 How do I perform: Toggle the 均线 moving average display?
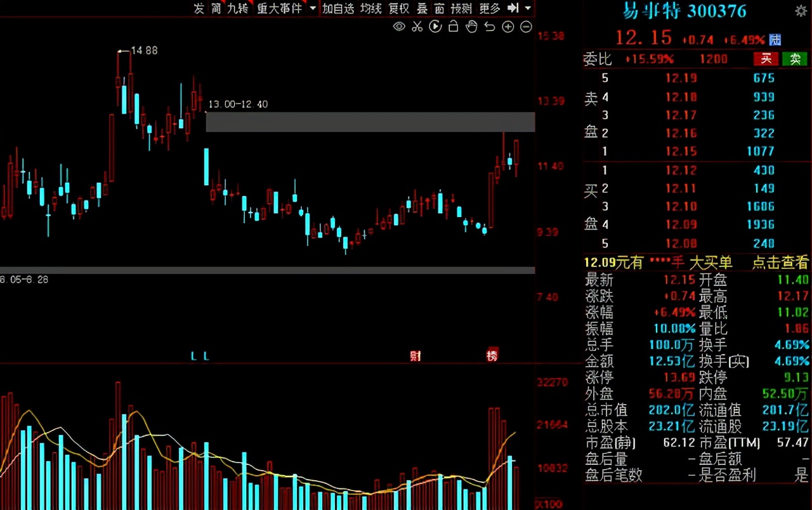tap(370, 8)
